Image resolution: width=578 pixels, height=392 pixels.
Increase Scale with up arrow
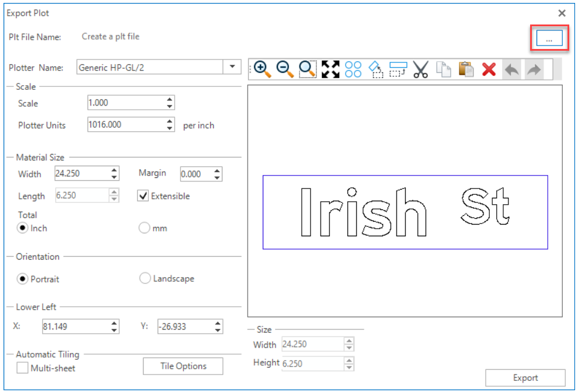click(169, 99)
